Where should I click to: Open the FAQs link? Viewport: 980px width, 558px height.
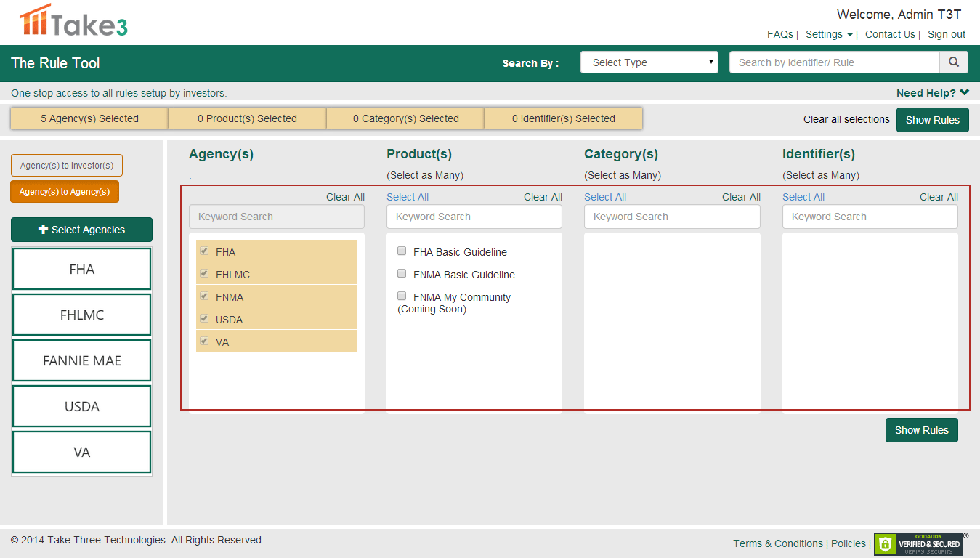(x=779, y=34)
